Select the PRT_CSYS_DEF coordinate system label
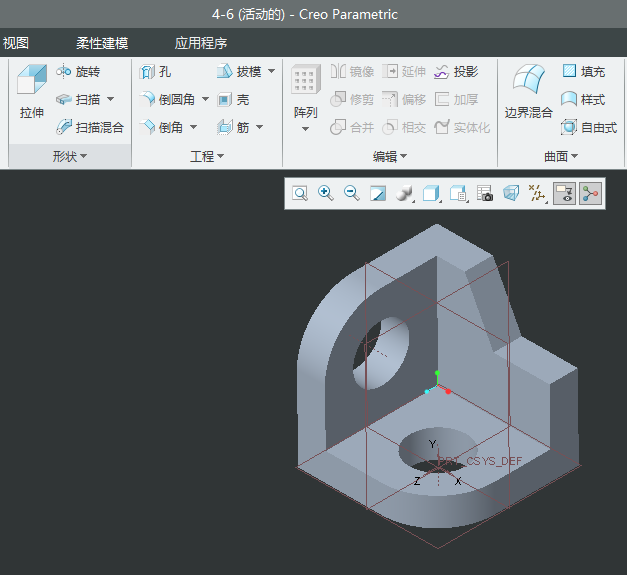 [480, 461]
